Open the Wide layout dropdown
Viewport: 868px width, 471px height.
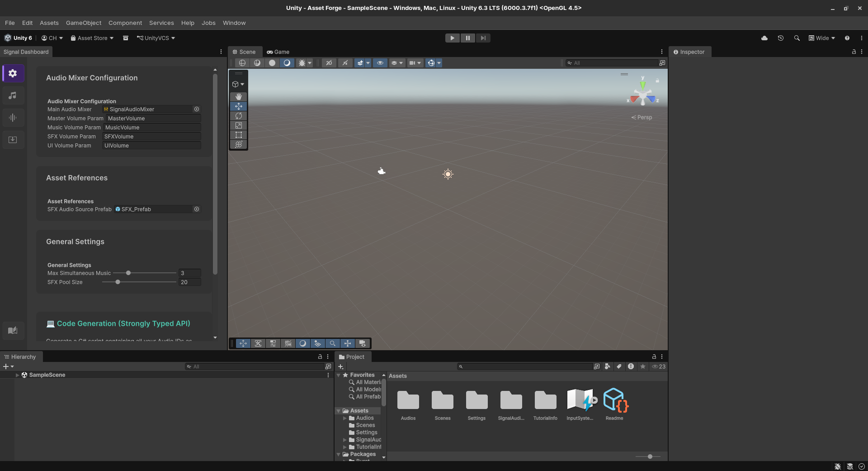[822, 38]
